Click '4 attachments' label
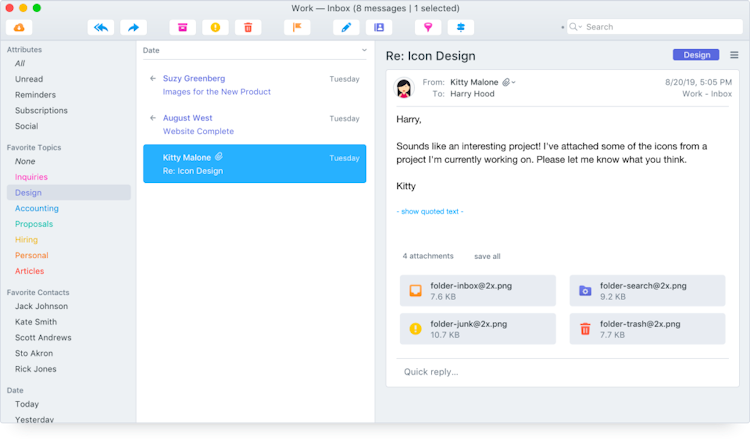This screenshot has height=441, width=750. pyautogui.click(x=428, y=256)
